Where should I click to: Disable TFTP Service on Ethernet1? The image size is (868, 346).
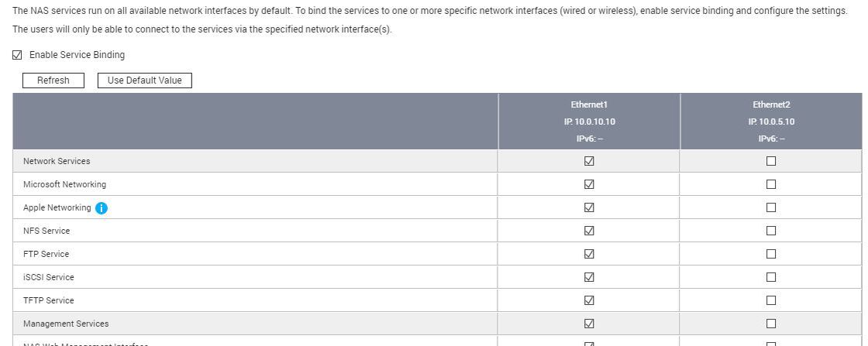coord(589,300)
